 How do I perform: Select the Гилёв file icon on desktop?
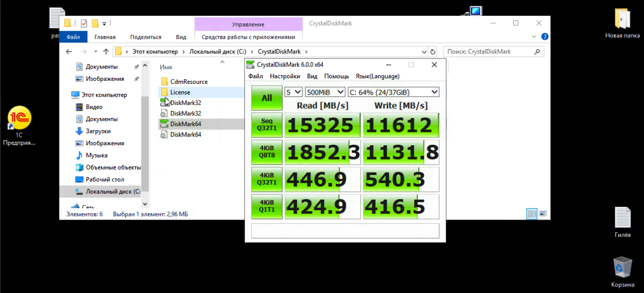pos(622,218)
